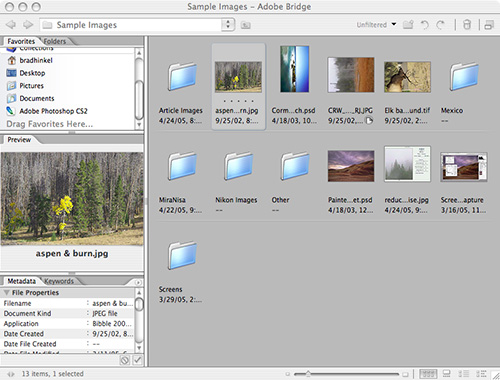Click the Date Created metadata row
Viewport: 500px width, 380px height.
click(68, 334)
